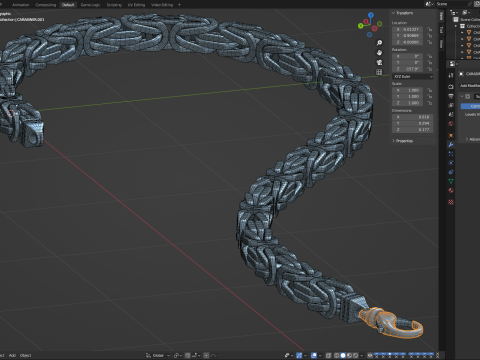Open Tool properties tab icon
This screenshot has width=480, height=360.
(x=451, y=75)
